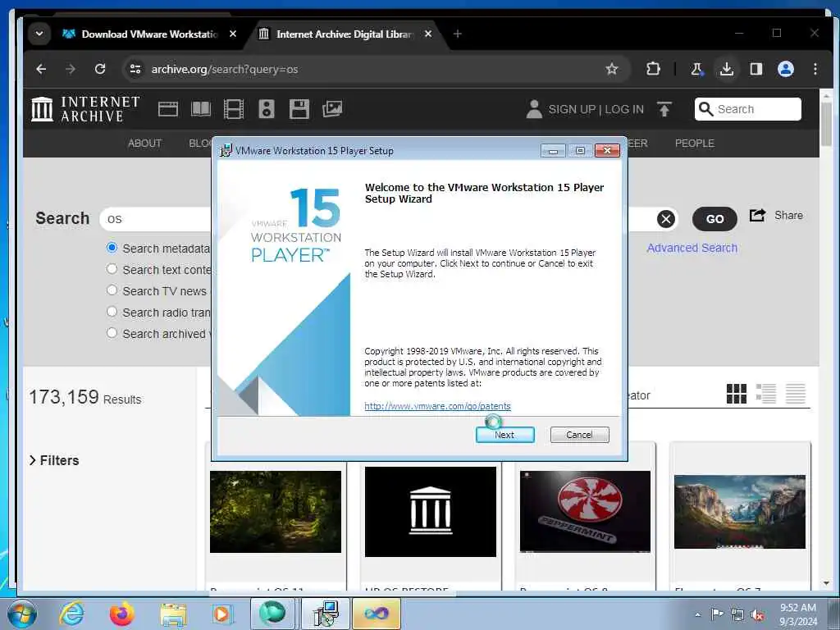Open the Extensions puzzle icon
Image resolution: width=840 pixels, height=630 pixels.
(653, 69)
